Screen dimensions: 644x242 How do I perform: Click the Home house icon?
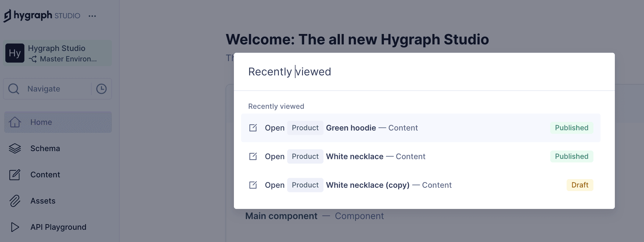pyautogui.click(x=15, y=122)
